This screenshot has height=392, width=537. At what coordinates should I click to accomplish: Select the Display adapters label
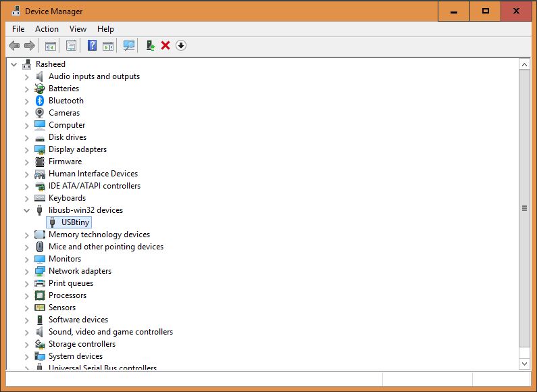(x=78, y=149)
